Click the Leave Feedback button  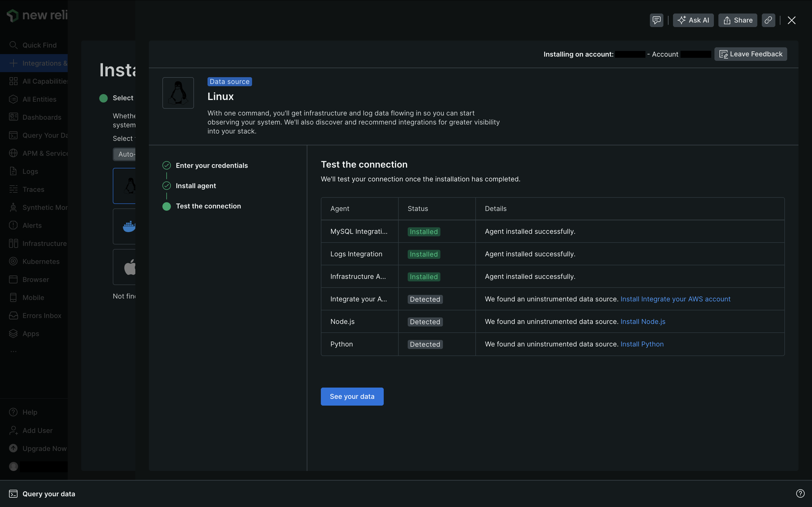751,54
